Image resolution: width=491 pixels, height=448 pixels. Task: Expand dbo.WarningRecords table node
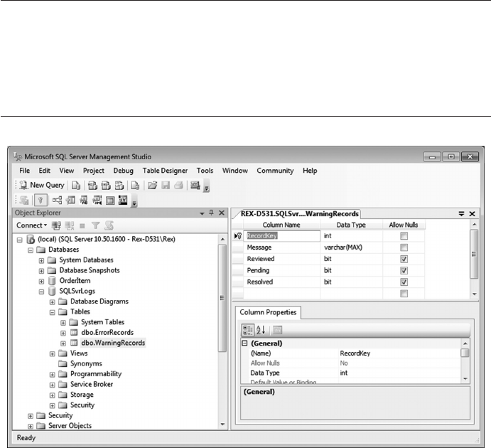pyautogui.click(x=63, y=343)
